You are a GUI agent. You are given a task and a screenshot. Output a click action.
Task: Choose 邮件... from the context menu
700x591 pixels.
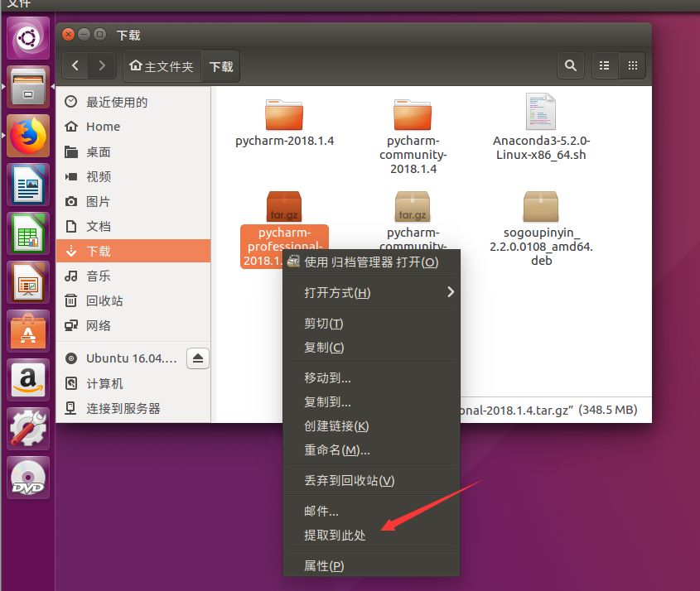[x=371, y=512]
